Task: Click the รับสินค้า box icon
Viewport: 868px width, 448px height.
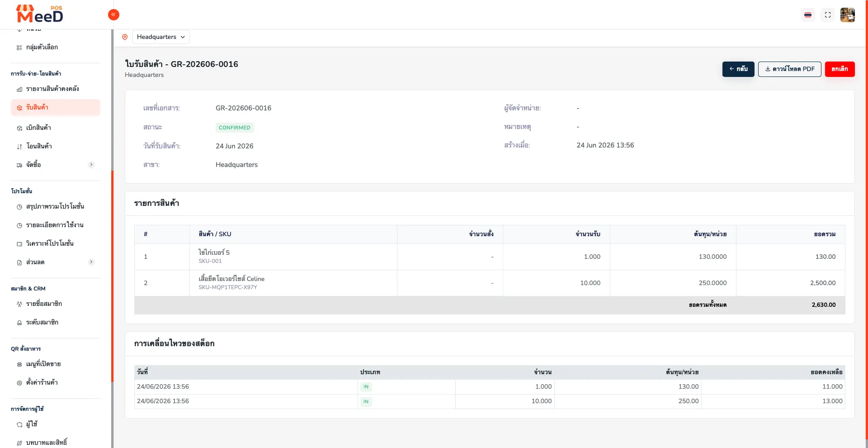Action: click(19, 108)
